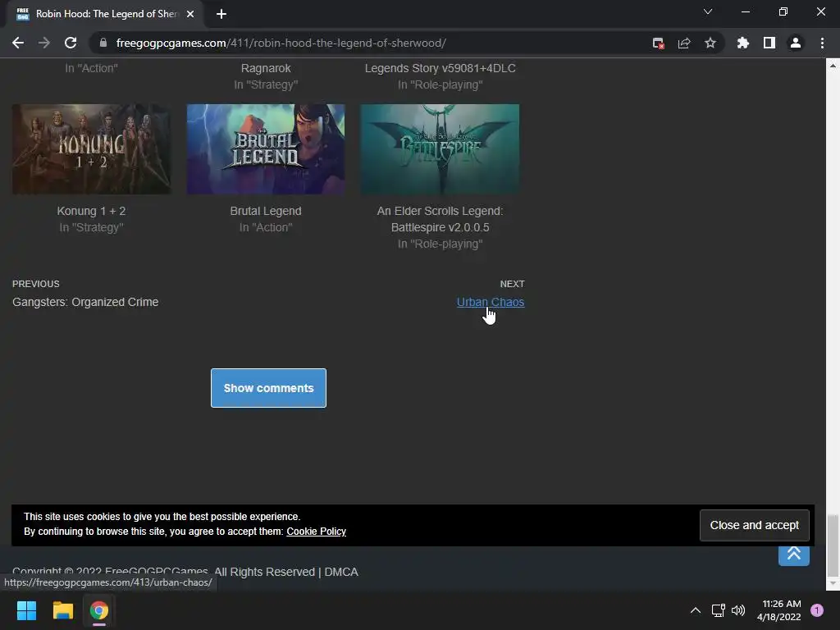Viewport: 840px width, 630px height.
Task: Click 'In "Strategy"' under Konung
Action: (91, 227)
